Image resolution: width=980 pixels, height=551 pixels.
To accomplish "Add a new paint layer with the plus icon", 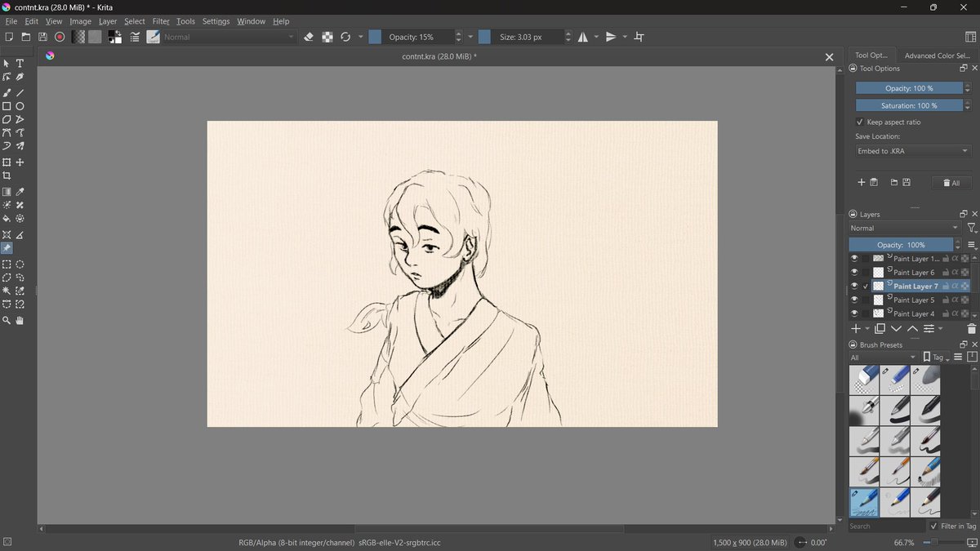I will tap(857, 328).
